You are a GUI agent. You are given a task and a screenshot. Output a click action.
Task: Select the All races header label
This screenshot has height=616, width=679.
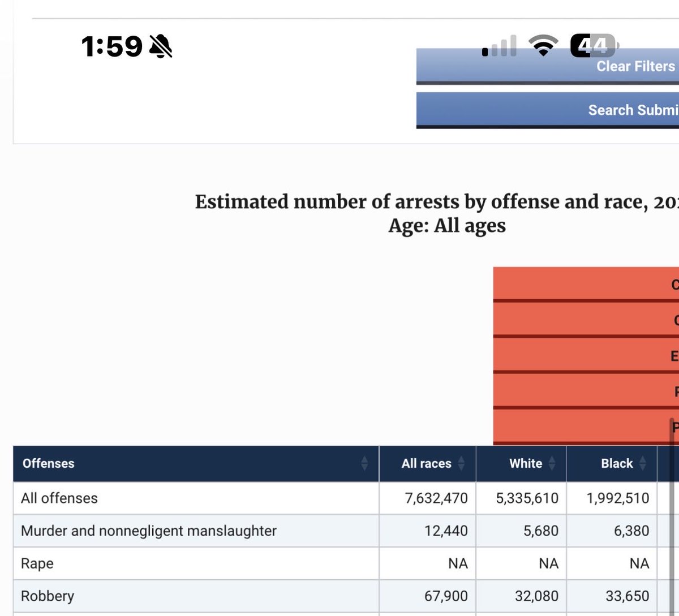click(426, 464)
